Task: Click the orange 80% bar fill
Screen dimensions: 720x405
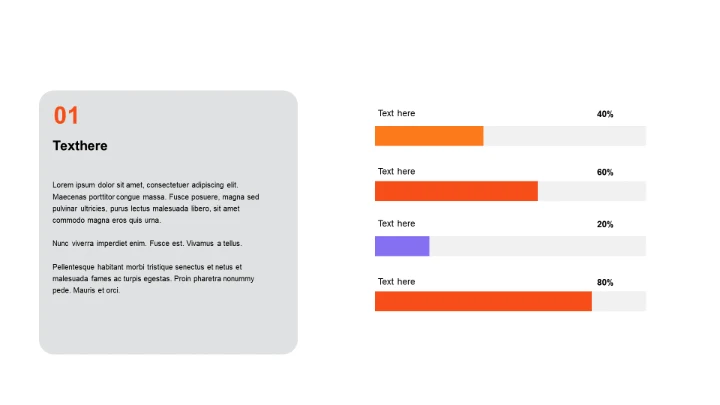Action: point(483,301)
